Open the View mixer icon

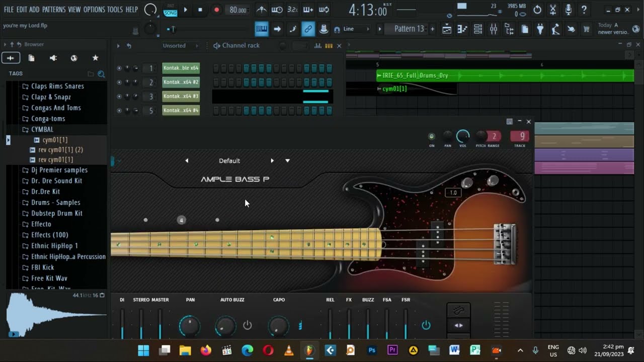pyautogui.click(x=494, y=29)
